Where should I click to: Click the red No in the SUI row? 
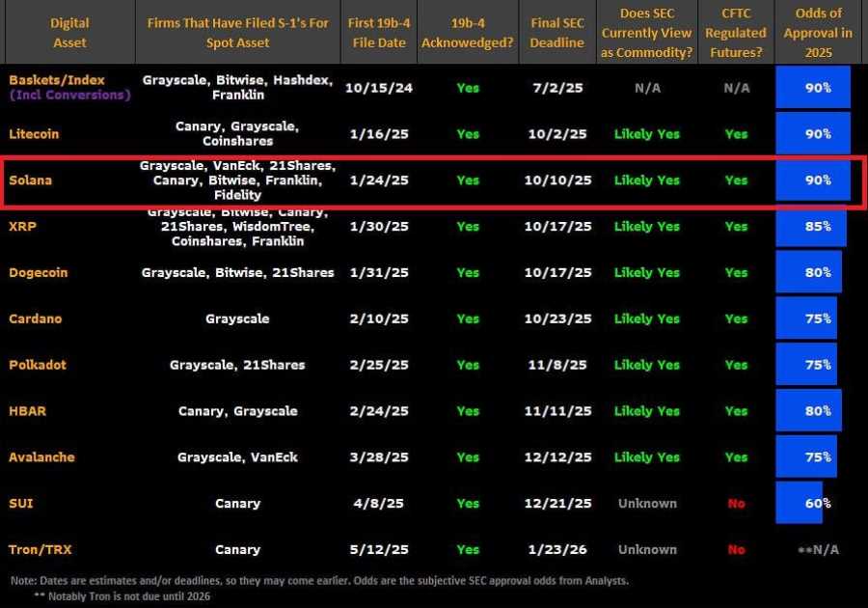pos(736,504)
